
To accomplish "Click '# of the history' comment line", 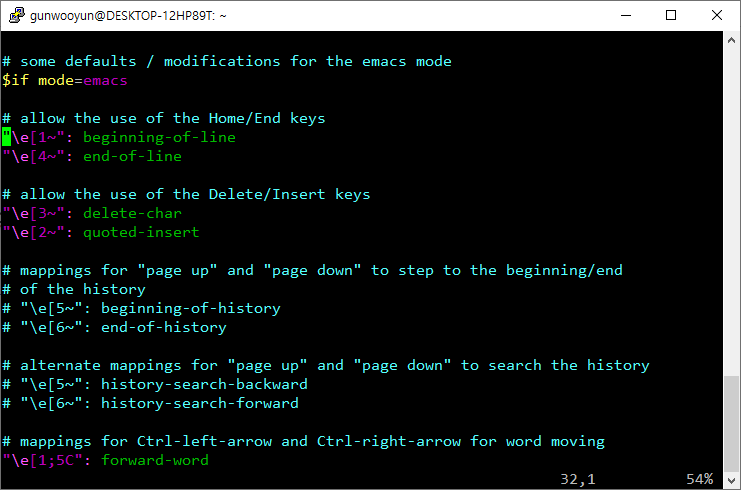I will click(74, 289).
